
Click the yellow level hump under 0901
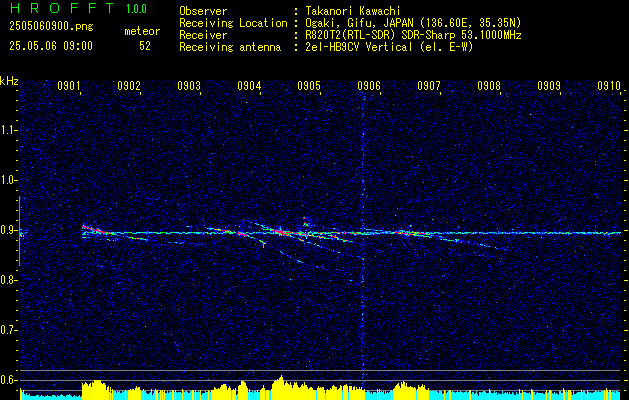coord(96,390)
